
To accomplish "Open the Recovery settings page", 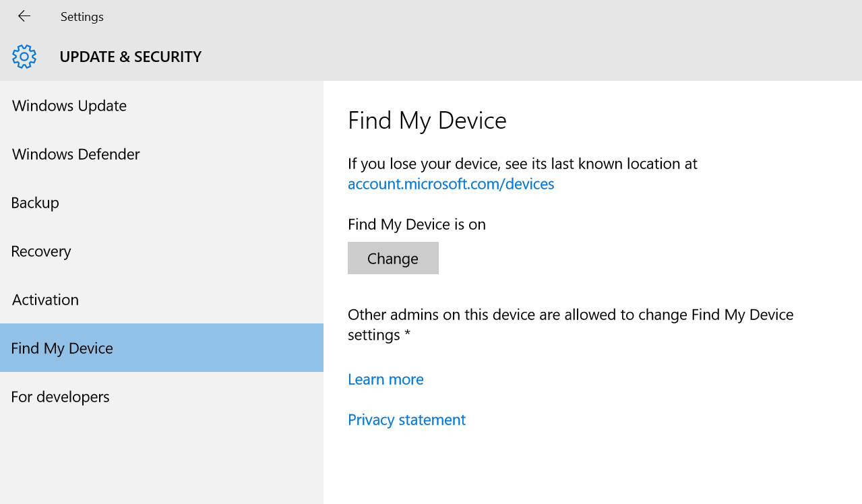I will pyautogui.click(x=162, y=251).
